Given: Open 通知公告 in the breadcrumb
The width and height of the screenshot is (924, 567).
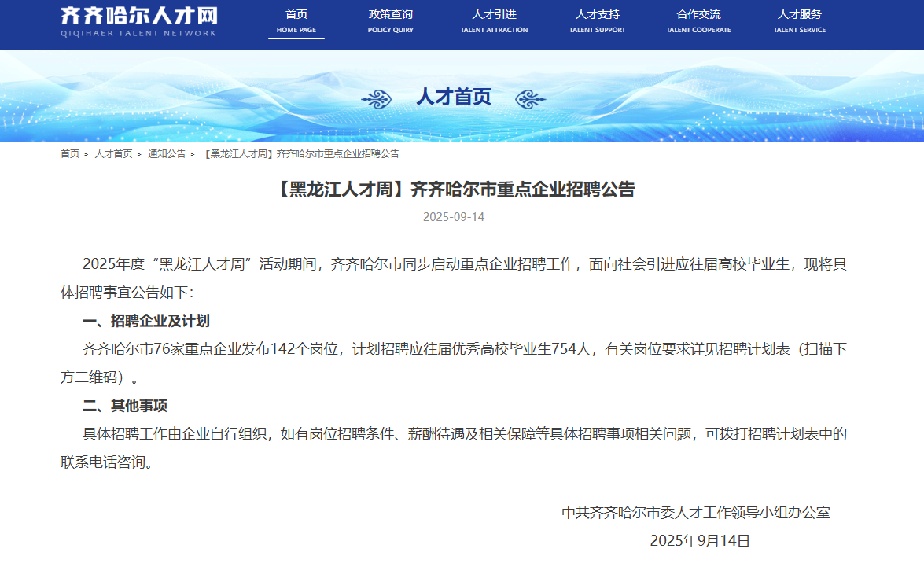Looking at the screenshot, I should pos(167,154).
